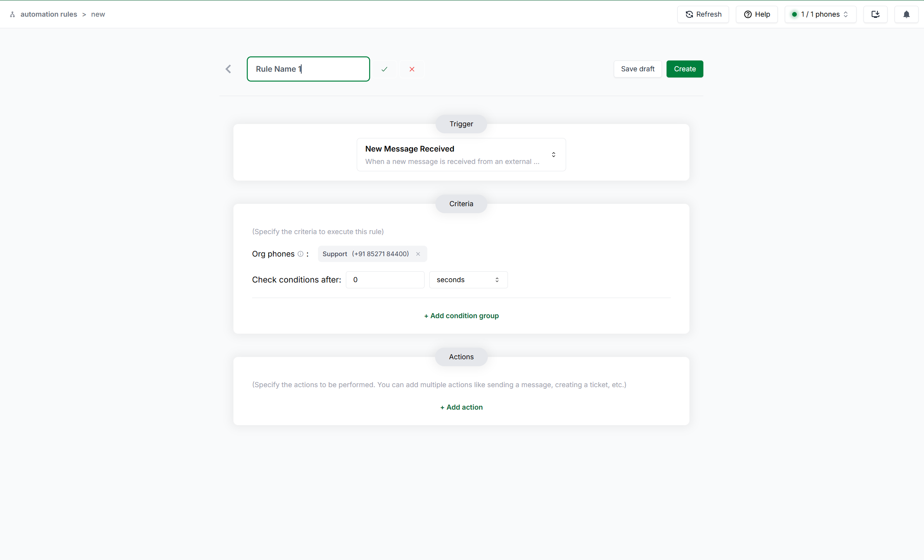This screenshot has height=560, width=924.
Task: Click the download icon in top bar
Action: point(875,14)
